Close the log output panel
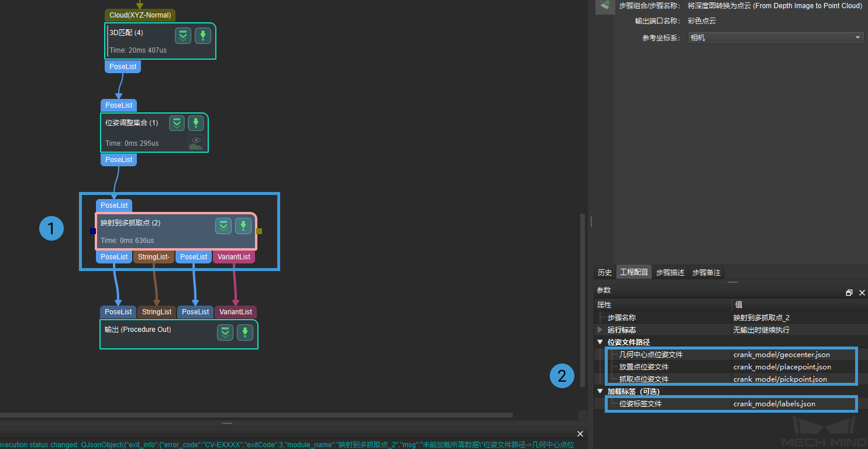The width and height of the screenshot is (868, 449). pyautogui.click(x=580, y=434)
